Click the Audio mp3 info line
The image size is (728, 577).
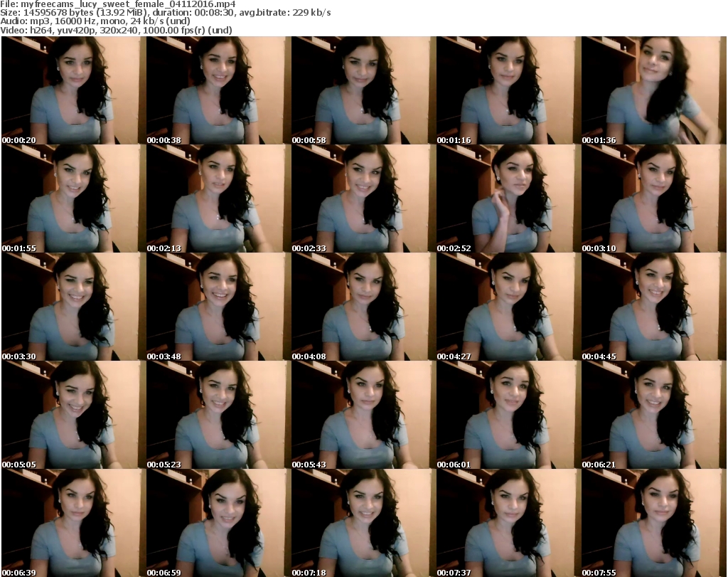pyautogui.click(x=95, y=21)
